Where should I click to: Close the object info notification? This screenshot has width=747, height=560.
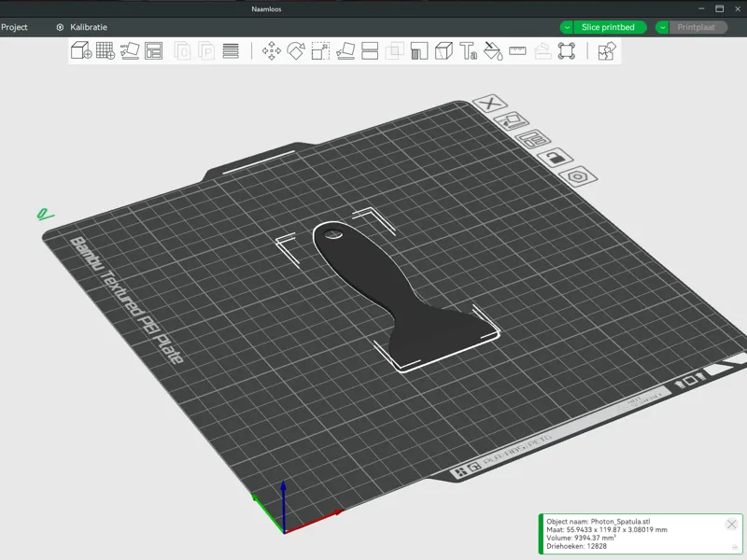tap(732, 525)
